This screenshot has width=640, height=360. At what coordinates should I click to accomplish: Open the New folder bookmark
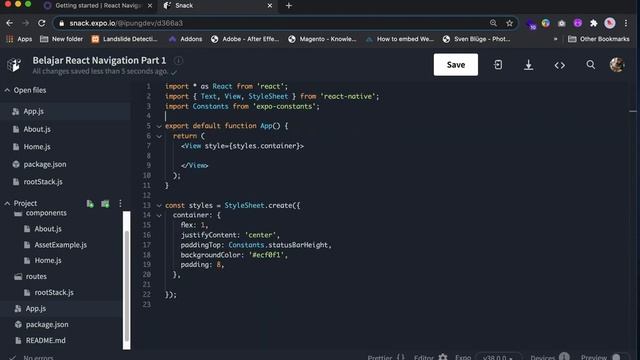pyautogui.click(x=61, y=39)
